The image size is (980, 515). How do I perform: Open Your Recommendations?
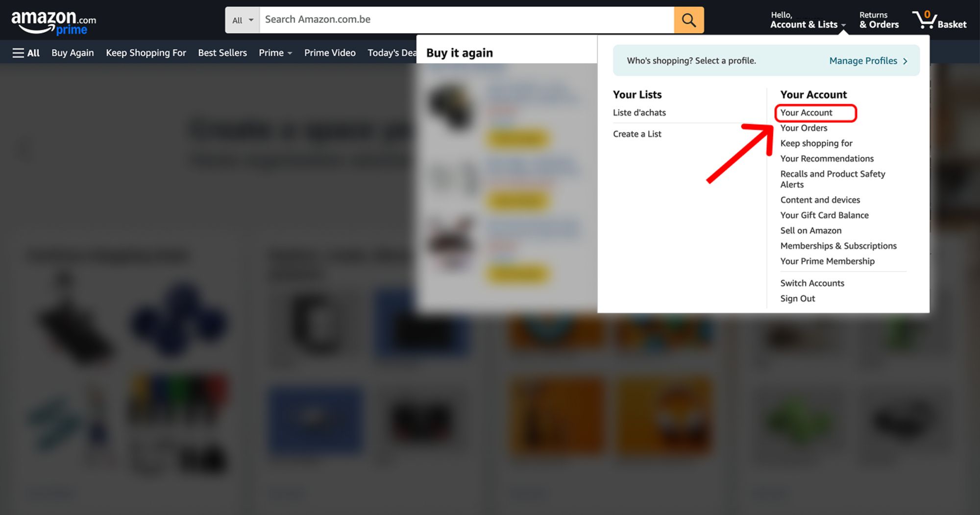827,159
